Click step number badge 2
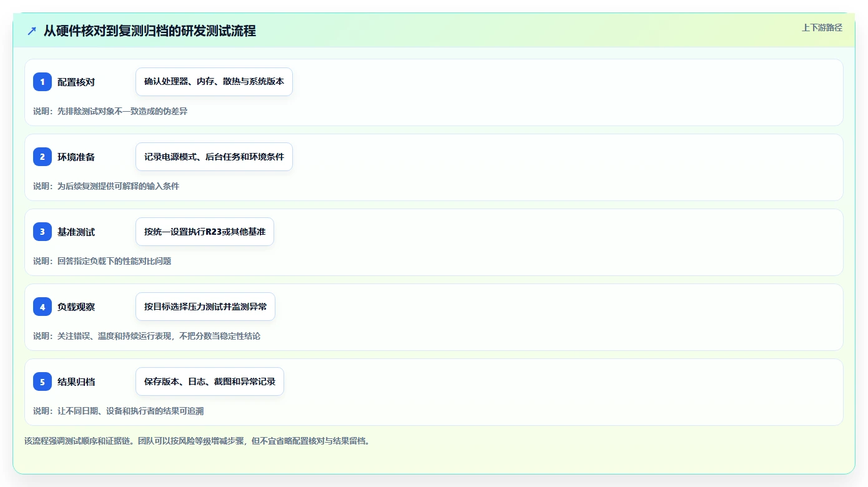The width and height of the screenshot is (868, 487). coord(42,157)
